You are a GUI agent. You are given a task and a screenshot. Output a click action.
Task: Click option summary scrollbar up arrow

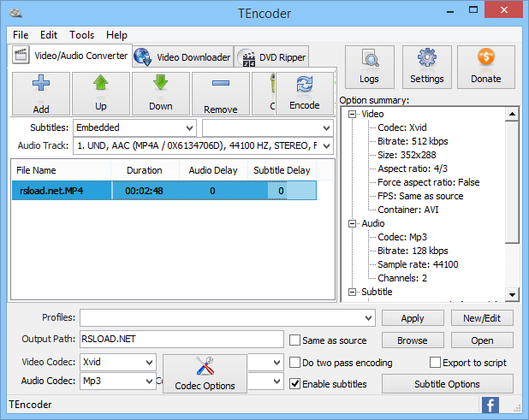click(x=512, y=115)
